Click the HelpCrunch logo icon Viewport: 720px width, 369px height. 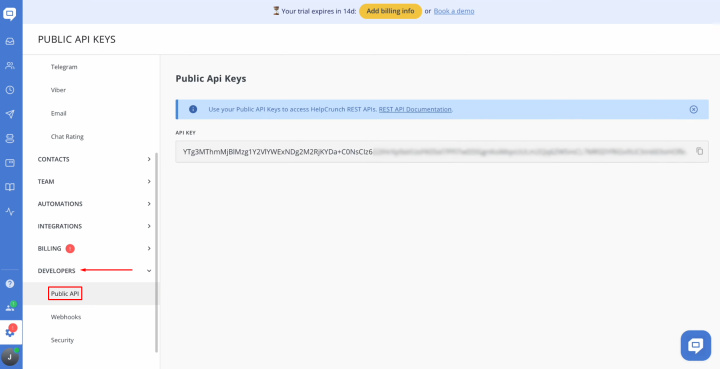coord(10,14)
